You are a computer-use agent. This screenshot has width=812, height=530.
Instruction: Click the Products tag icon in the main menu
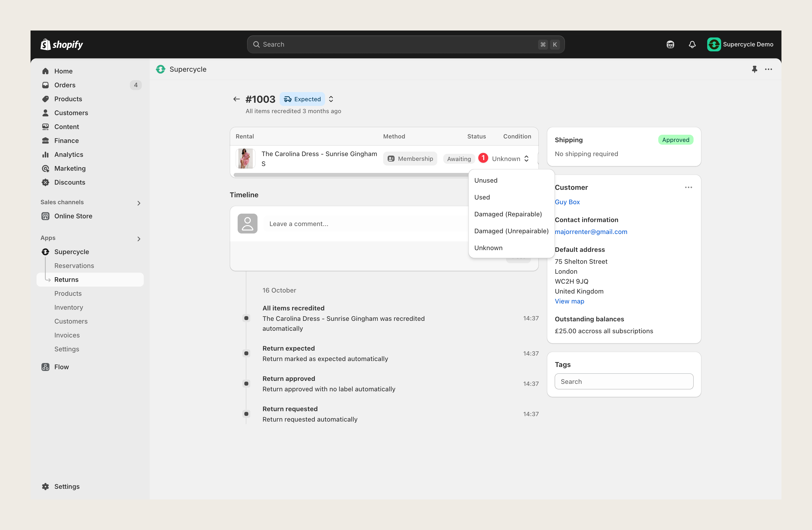[45, 99]
